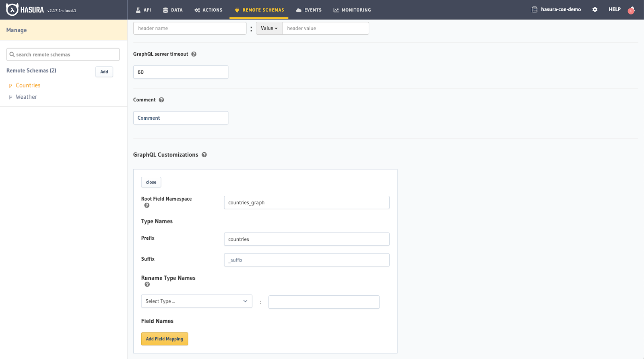This screenshot has width=644, height=359.
Task: Switch to the Data tab
Action: pos(173,10)
